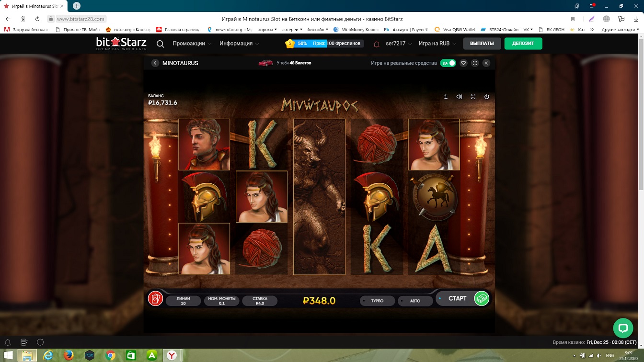Screen dimensions: 644x362
Task: Open the red gamble card icon
Action: (155, 298)
